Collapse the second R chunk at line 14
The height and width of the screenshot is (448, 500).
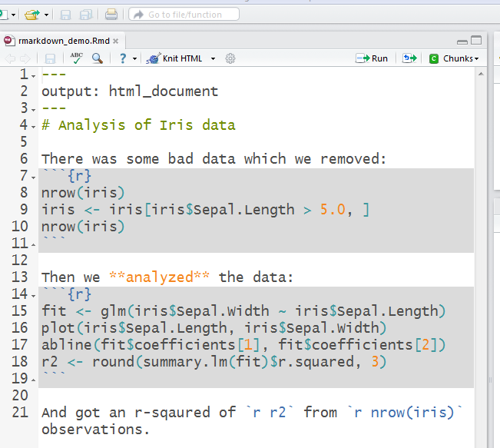(x=34, y=295)
